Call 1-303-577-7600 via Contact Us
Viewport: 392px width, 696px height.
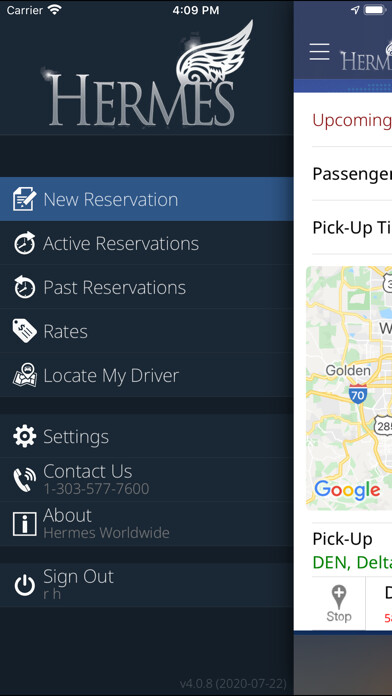point(147,480)
